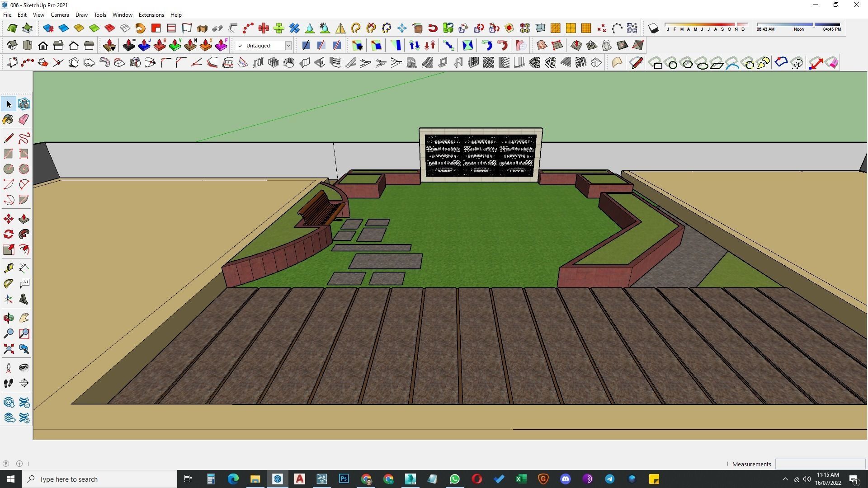
Task: Select the Follow Me tool
Action: point(24,234)
